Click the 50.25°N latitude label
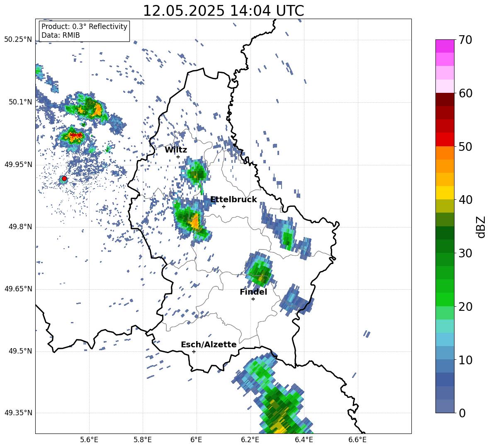This screenshot has height=448, width=491. [18, 40]
